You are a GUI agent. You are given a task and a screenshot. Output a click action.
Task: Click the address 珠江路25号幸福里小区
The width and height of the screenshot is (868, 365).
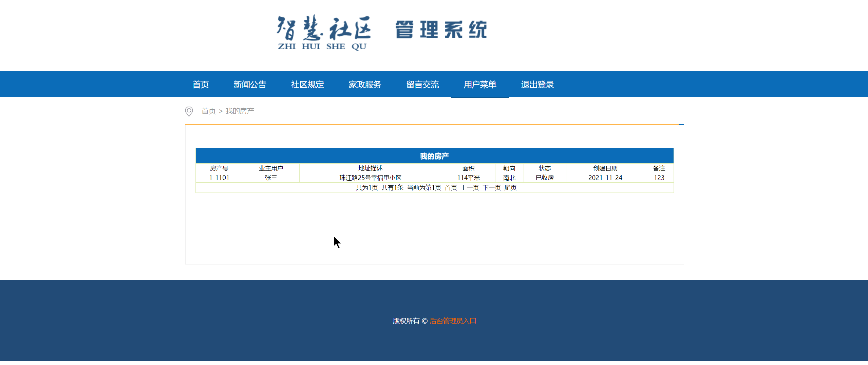[371, 178]
